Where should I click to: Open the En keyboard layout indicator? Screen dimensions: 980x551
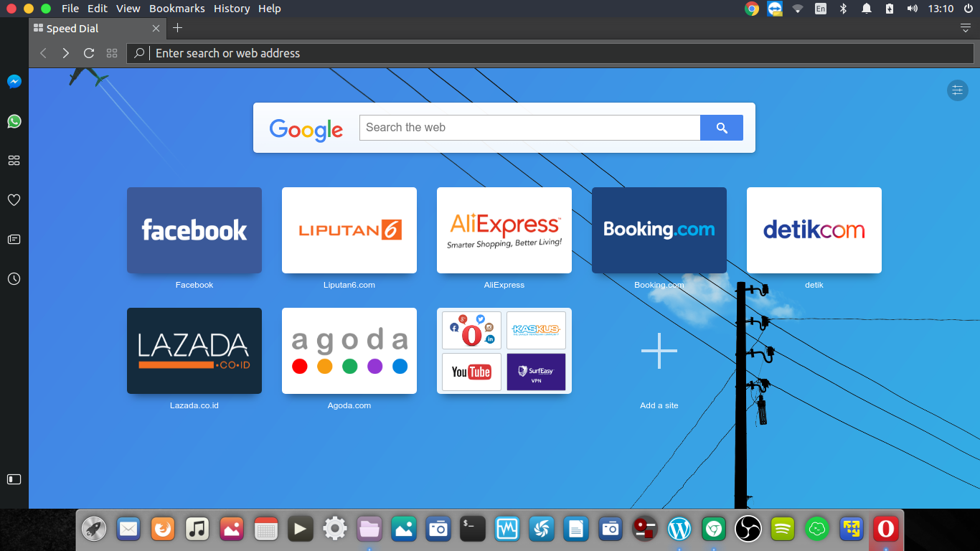821,9
